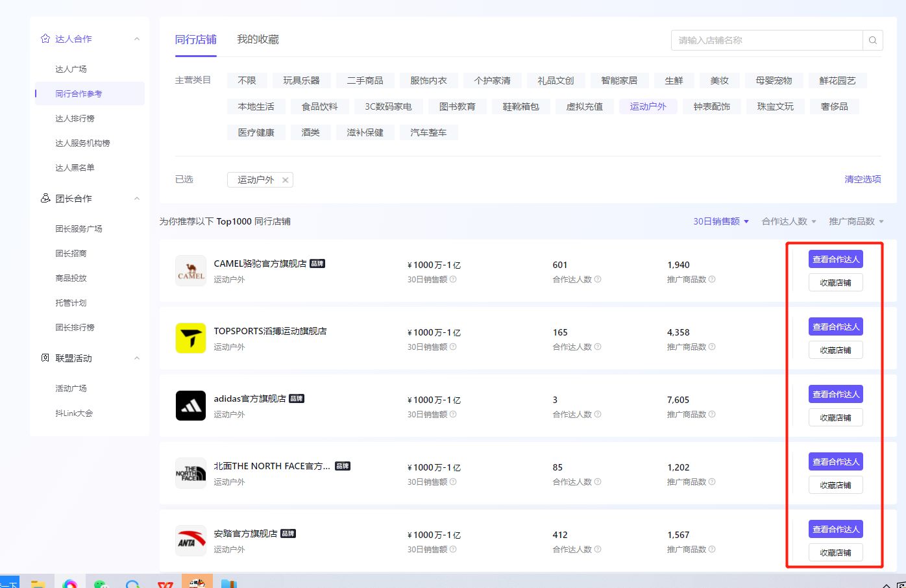Collapse the 达人合作 menu section
The width and height of the screenshot is (906, 588).
point(137,39)
